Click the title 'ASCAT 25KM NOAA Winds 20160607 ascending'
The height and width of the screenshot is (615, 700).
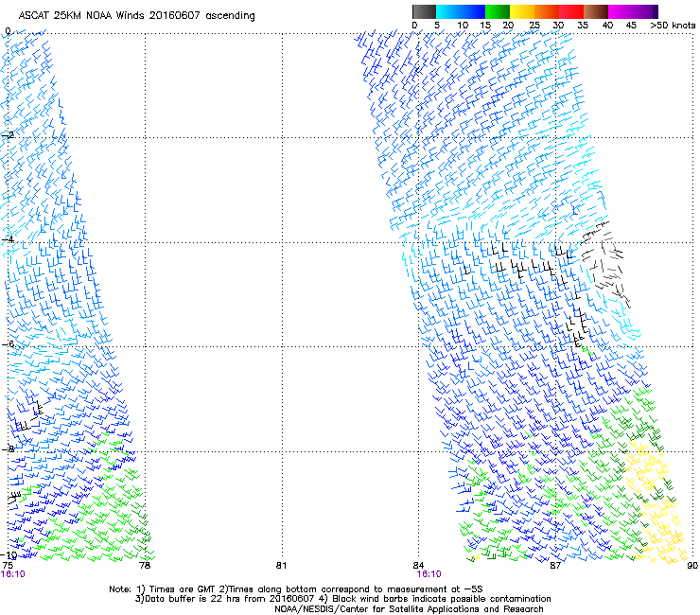pyautogui.click(x=136, y=16)
